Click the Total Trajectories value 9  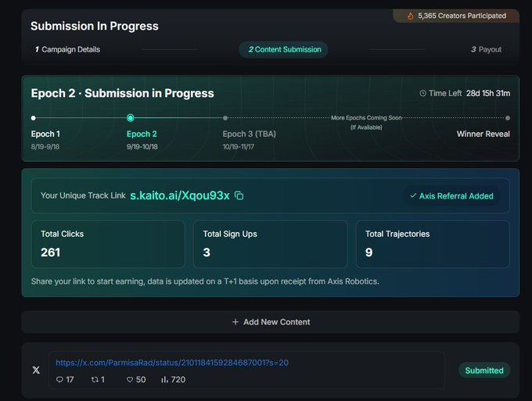(368, 252)
